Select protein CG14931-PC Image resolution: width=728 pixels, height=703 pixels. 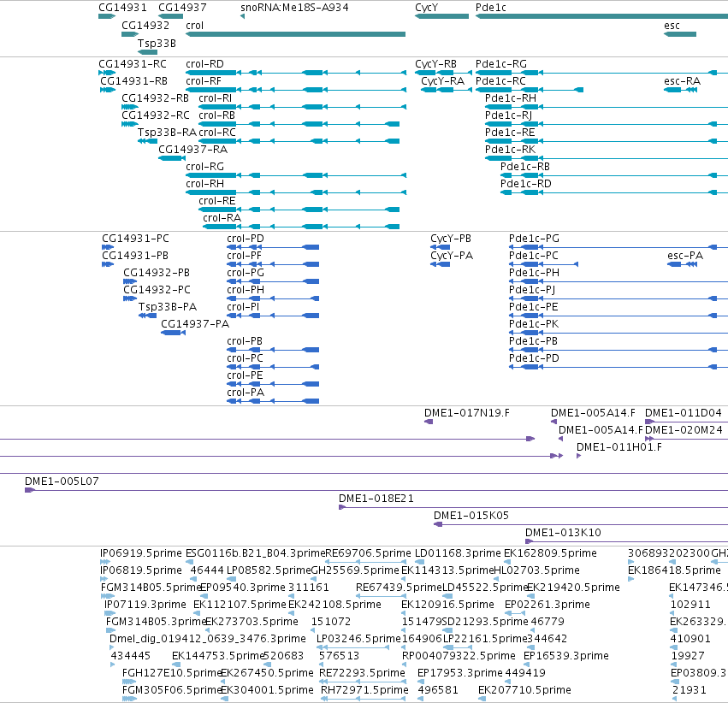[135, 238]
